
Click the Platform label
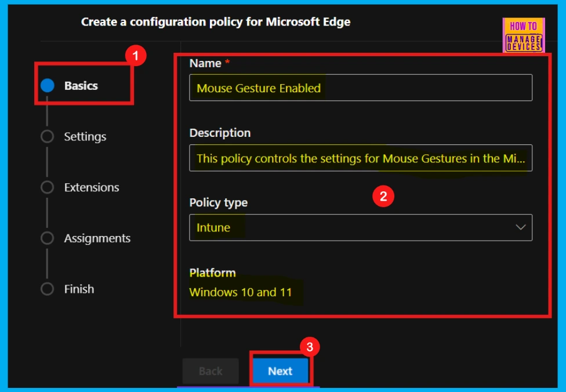[x=213, y=273]
